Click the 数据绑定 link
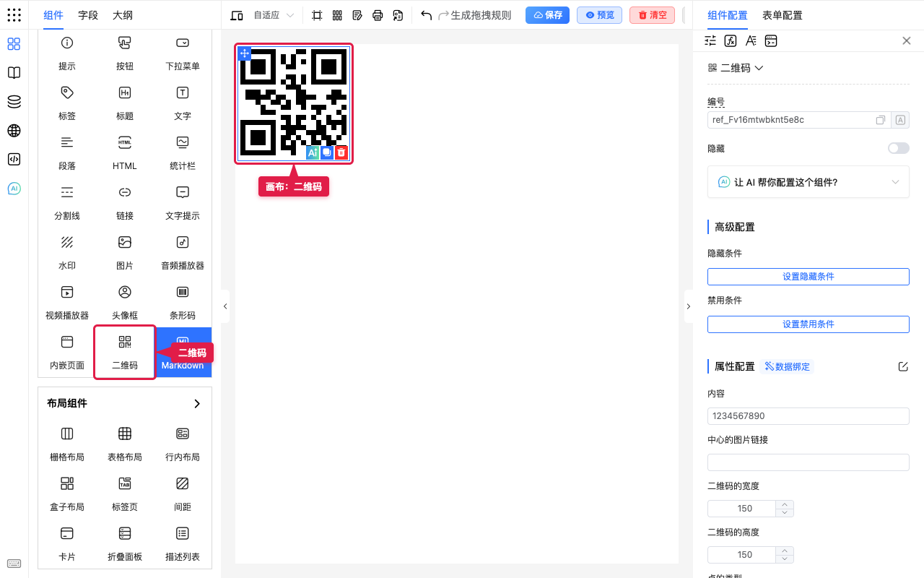The image size is (924, 578). pyautogui.click(x=787, y=366)
